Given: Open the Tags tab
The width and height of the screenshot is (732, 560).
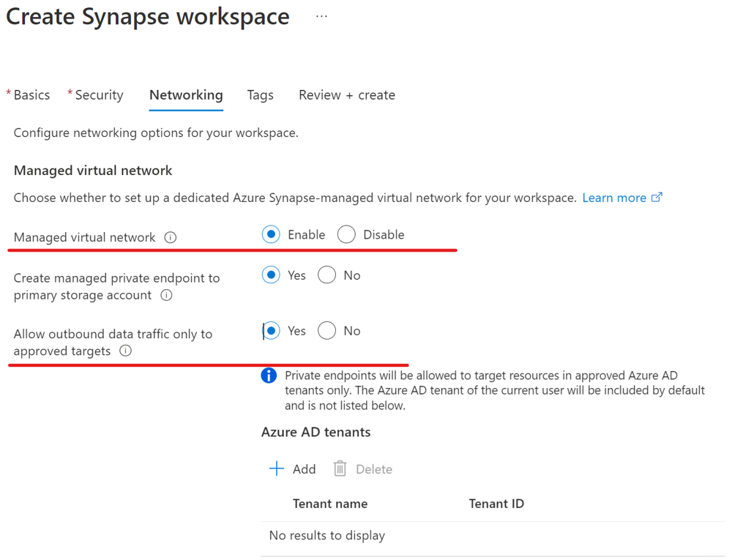Looking at the screenshot, I should click(x=260, y=94).
